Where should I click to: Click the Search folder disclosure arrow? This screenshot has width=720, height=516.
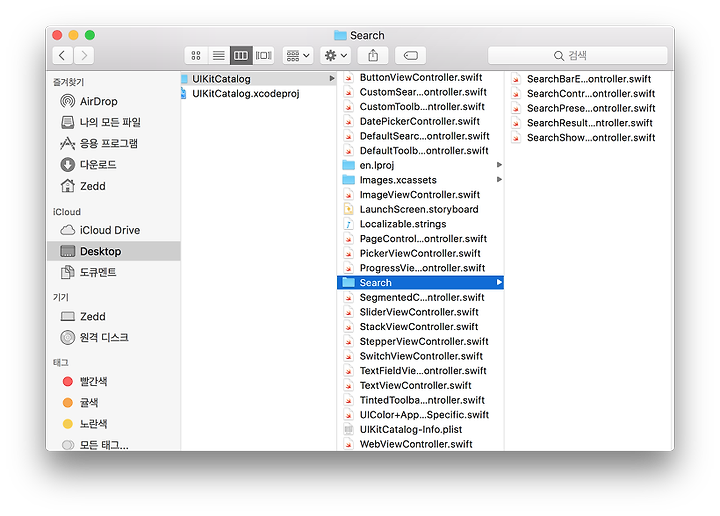click(x=499, y=282)
